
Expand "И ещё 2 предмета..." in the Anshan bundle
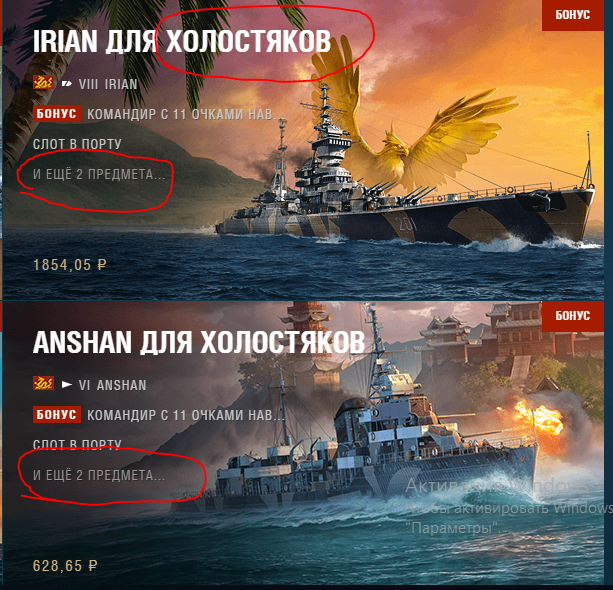coord(99,475)
